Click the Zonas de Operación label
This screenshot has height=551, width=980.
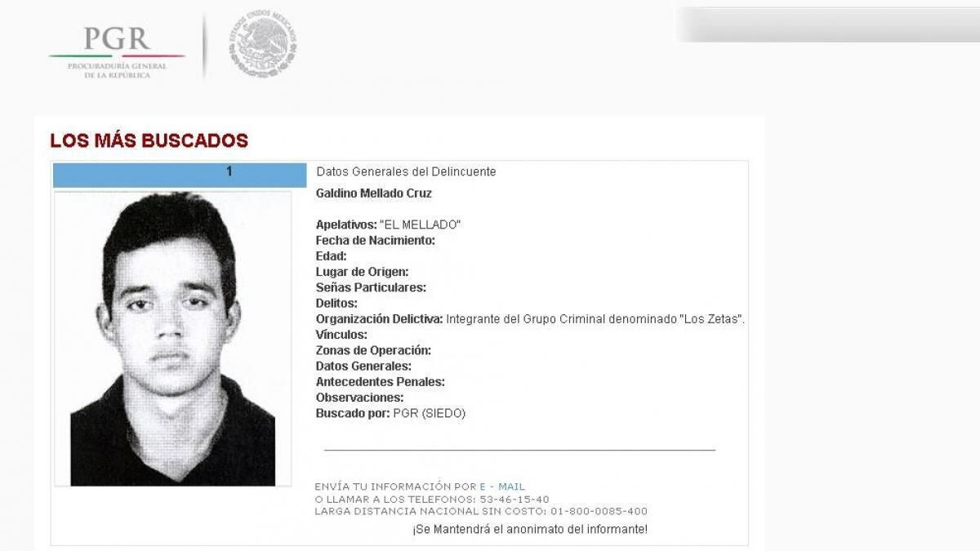[x=373, y=350]
